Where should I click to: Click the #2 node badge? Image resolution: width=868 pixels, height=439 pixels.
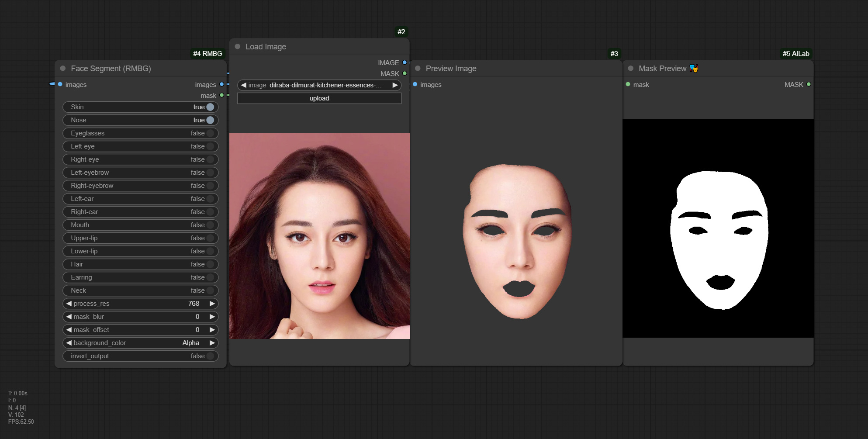[401, 32]
